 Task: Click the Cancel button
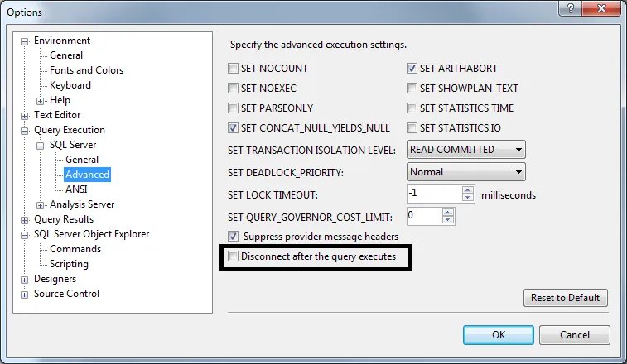[x=575, y=335]
